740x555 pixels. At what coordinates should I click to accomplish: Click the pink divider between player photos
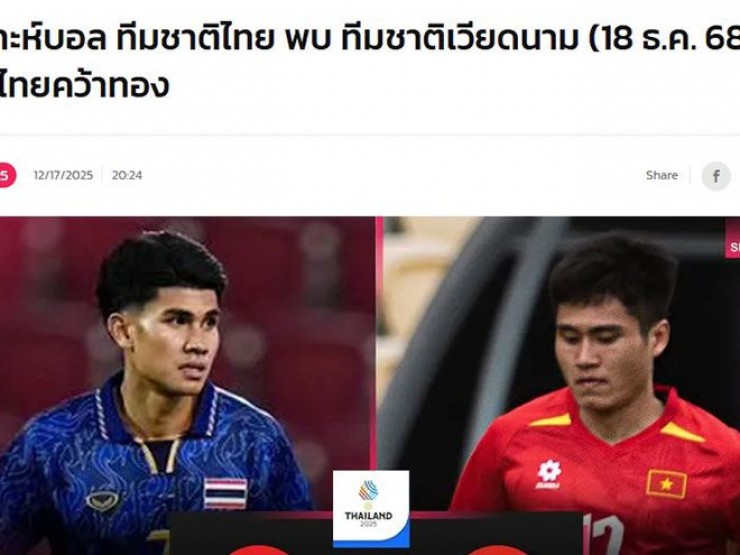pyautogui.click(x=378, y=344)
